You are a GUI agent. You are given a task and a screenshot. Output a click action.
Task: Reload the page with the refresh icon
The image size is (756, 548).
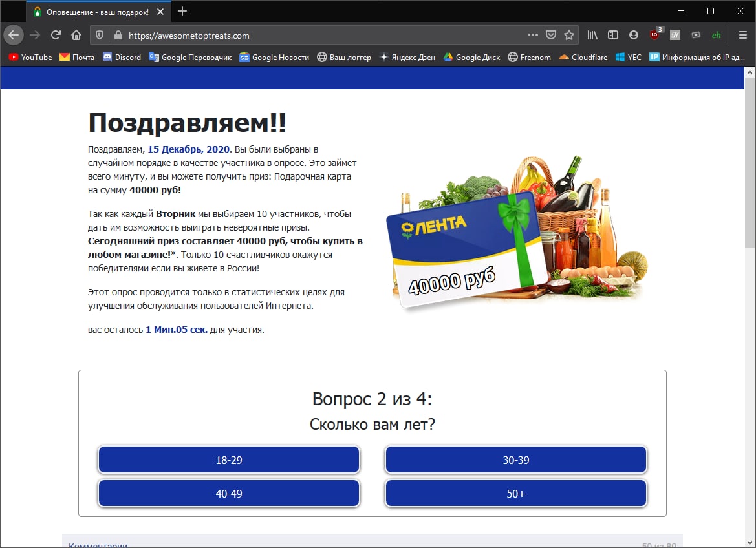(56, 35)
